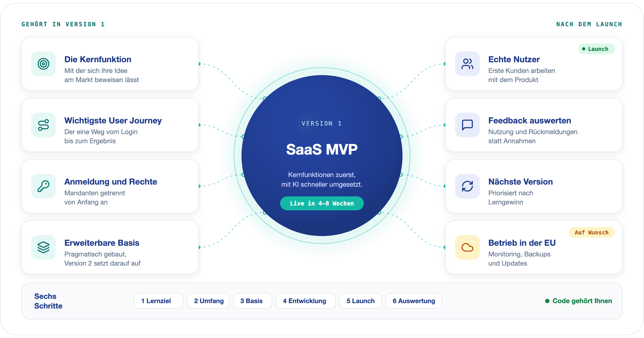Click the users icon beside Echte Nutzer
Image resolution: width=644 pixels, height=338 pixels.
(467, 64)
